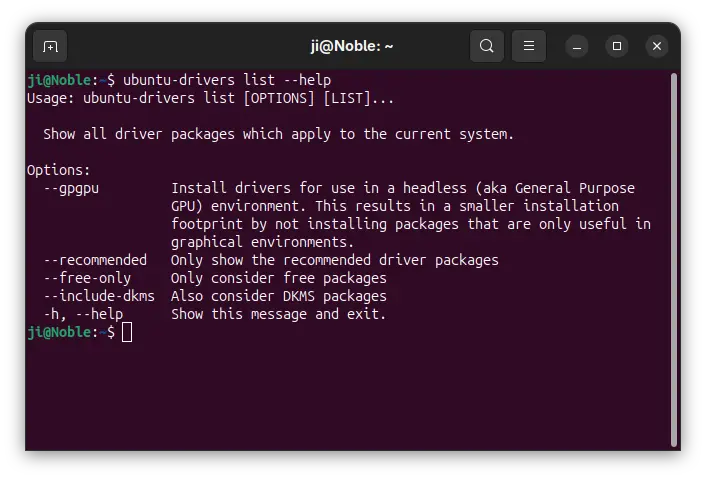Maximize the terminal window
This screenshot has width=706, height=479.
click(x=617, y=46)
